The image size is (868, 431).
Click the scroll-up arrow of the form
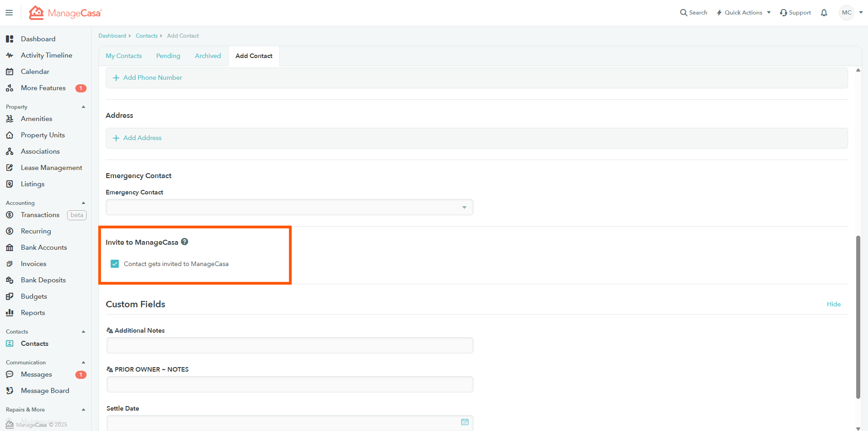[858, 70]
